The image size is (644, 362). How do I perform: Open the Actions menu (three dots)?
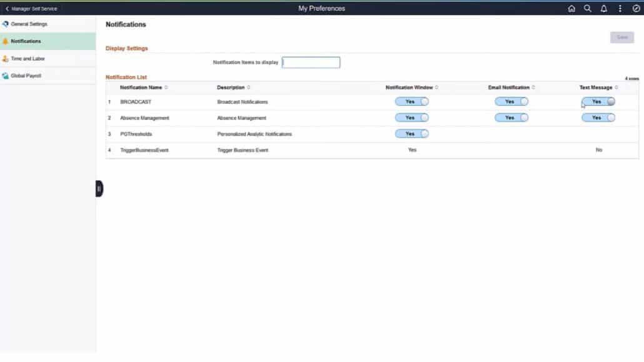(619, 8)
